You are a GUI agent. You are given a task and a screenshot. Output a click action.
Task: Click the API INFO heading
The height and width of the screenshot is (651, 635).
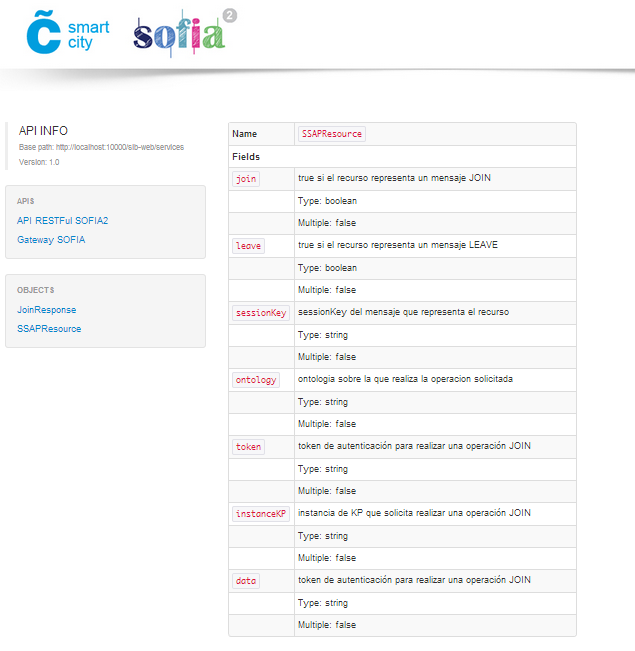(43, 131)
